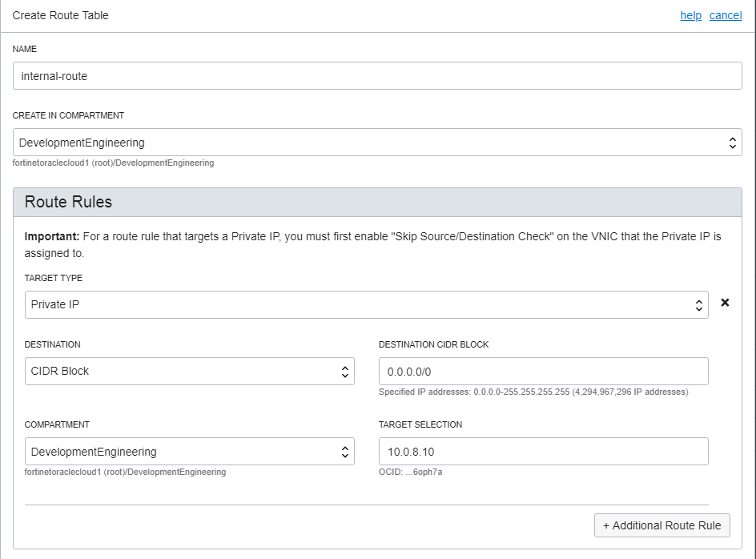Cancel the route table creation
The height and width of the screenshot is (559, 756).
(x=726, y=15)
